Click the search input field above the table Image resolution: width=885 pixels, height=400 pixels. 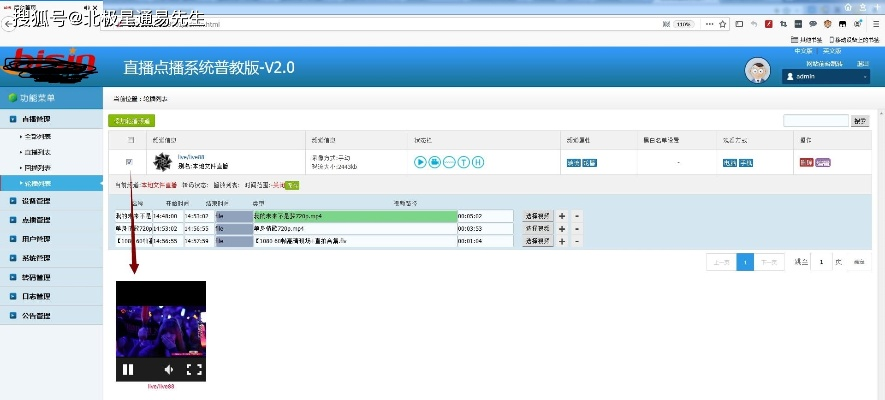815,120
